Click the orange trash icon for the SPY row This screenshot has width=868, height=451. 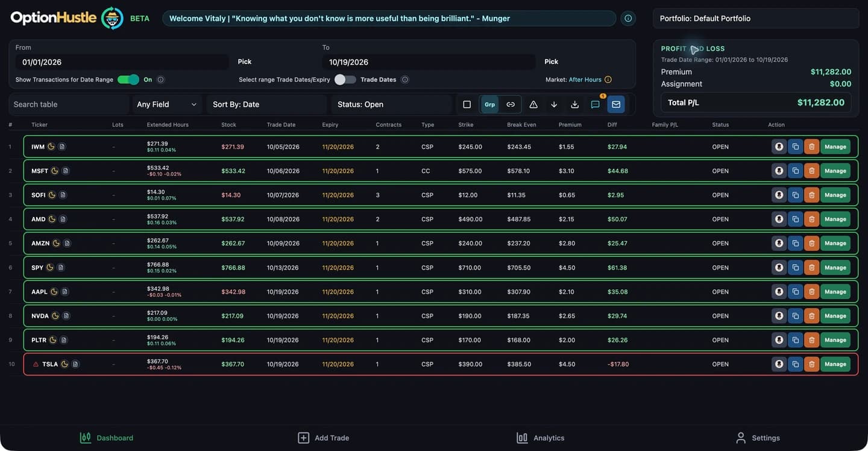coord(812,268)
